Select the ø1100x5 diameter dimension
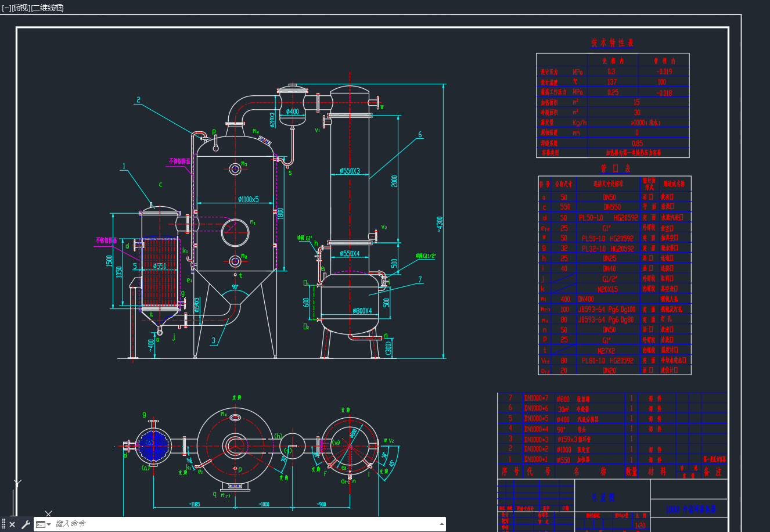The height and width of the screenshot is (532, 770). pyautogui.click(x=248, y=199)
